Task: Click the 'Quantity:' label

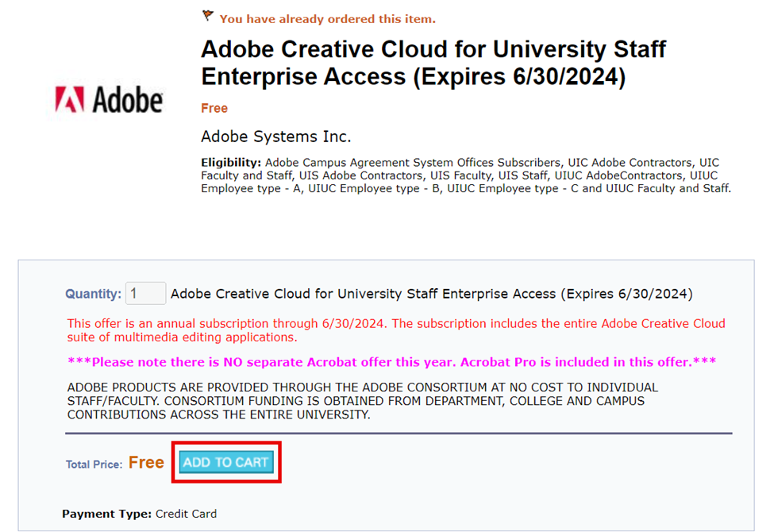Action: click(94, 294)
